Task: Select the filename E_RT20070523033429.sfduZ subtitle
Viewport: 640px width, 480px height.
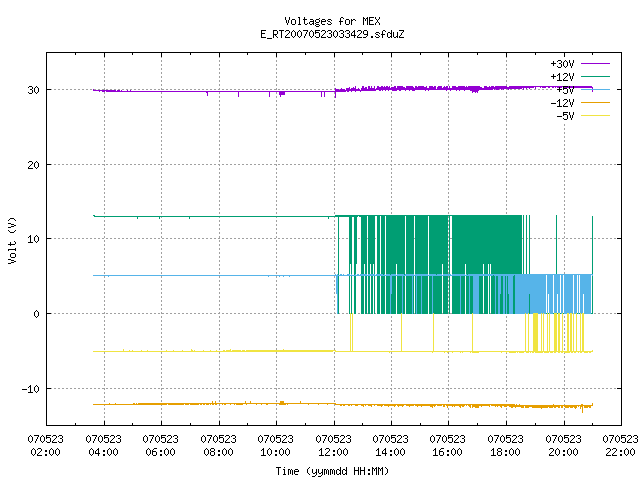Action: click(x=332, y=34)
